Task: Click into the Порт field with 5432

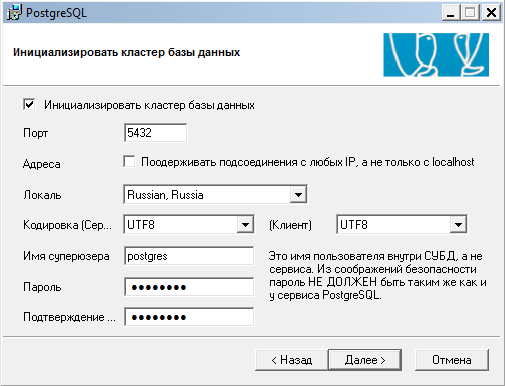Action: [x=155, y=133]
